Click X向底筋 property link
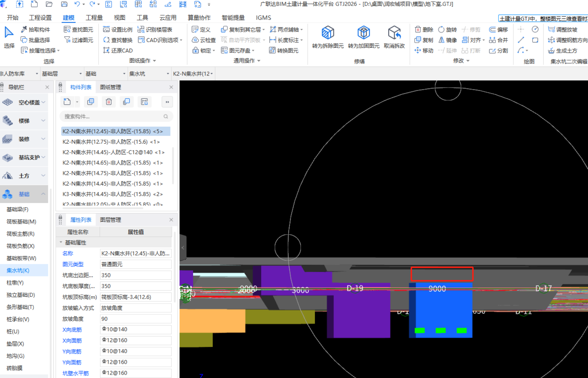The image size is (588, 378). click(x=72, y=330)
